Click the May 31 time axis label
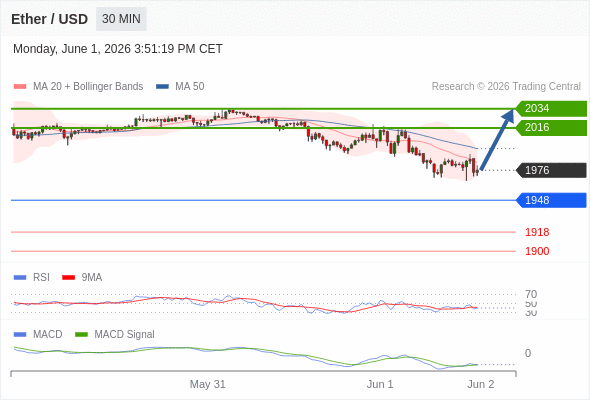Image resolution: width=590 pixels, height=400 pixels. 207,384
